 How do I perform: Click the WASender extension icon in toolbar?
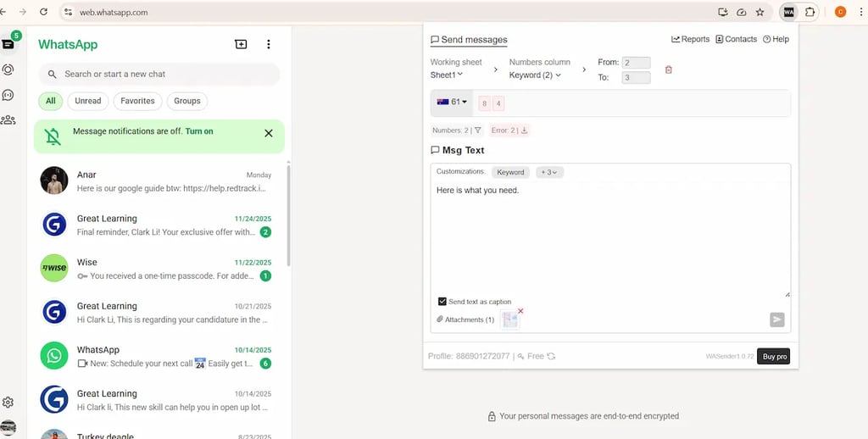pyautogui.click(x=788, y=12)
